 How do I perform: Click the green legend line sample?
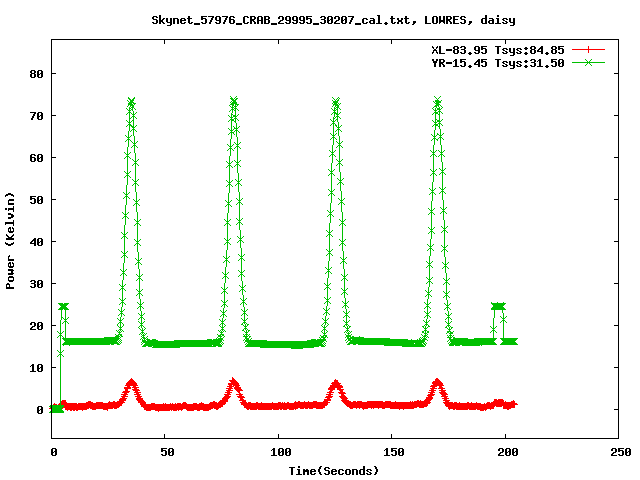(x=588, y=62)
